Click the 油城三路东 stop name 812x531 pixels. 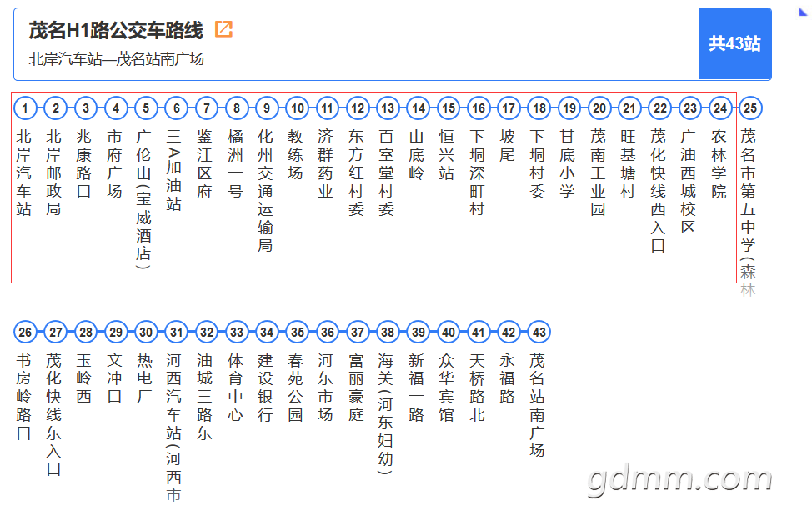[x=204, y=397]
